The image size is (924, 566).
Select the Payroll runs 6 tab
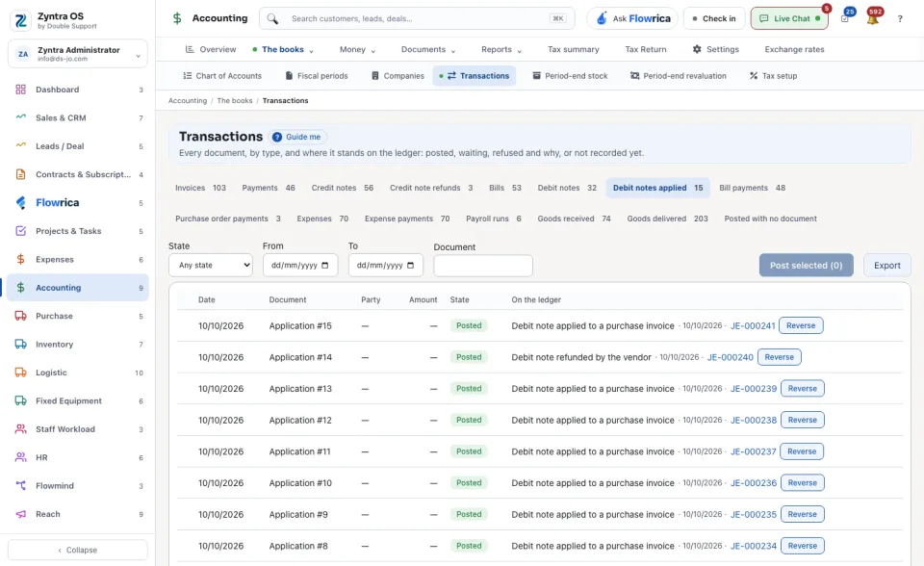coord(493,219)
